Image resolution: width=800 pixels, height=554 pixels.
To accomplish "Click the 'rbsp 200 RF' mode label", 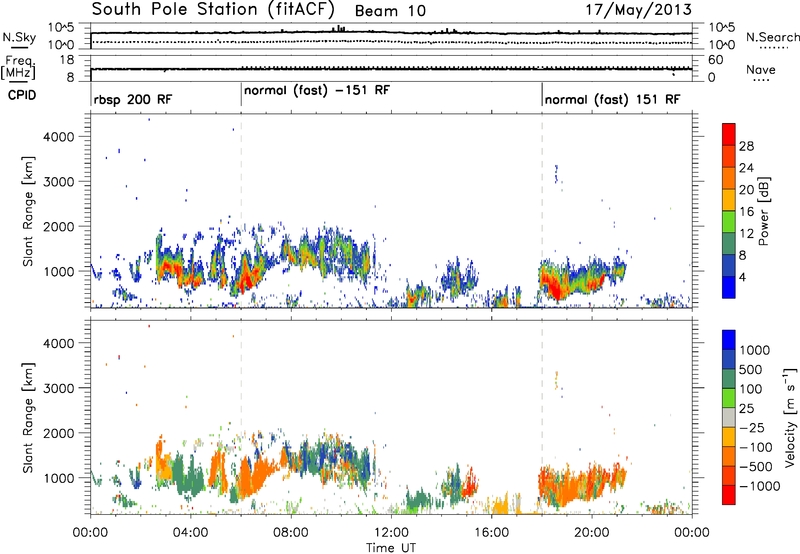I will [x=133, y=99].
